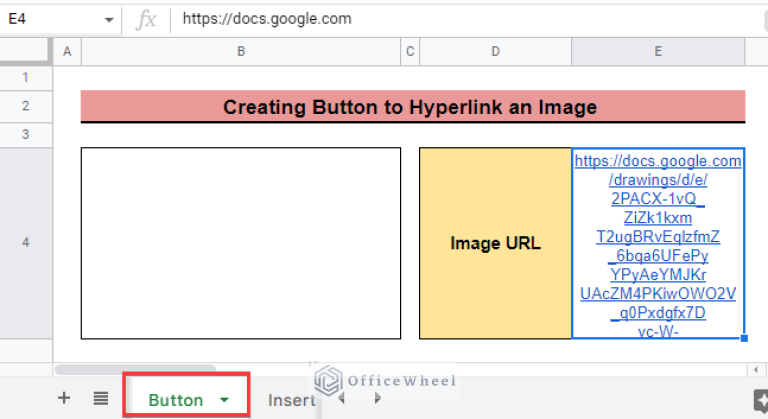This screenshot has width=768, height=419.
Task: Click the select-all corner box
Action: 26,50
